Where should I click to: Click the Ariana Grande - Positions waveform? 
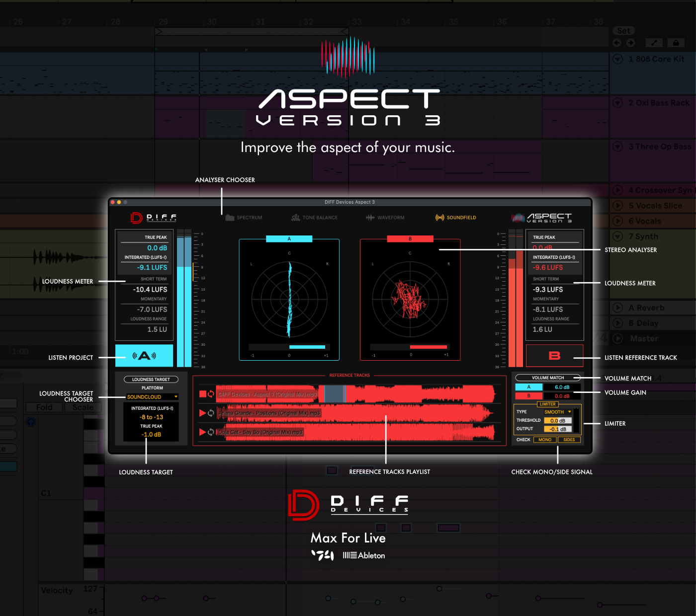pos(355,413)
